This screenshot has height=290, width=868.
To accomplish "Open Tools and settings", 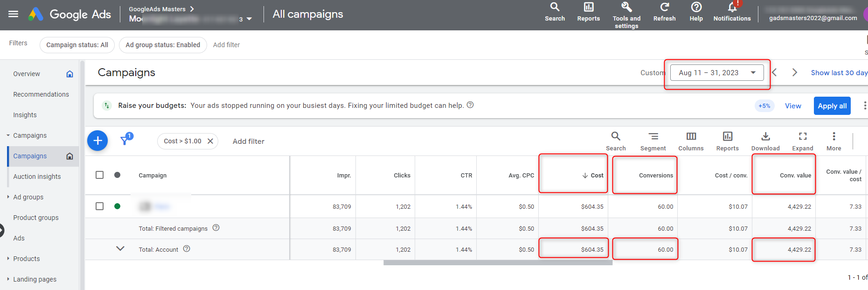I will tap(626, 15).
